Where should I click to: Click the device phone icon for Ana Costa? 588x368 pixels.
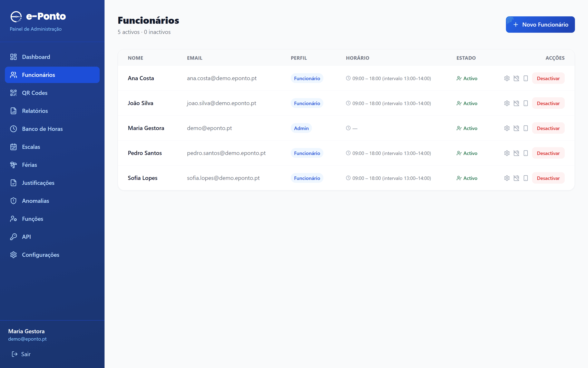(x=526, y=78)
